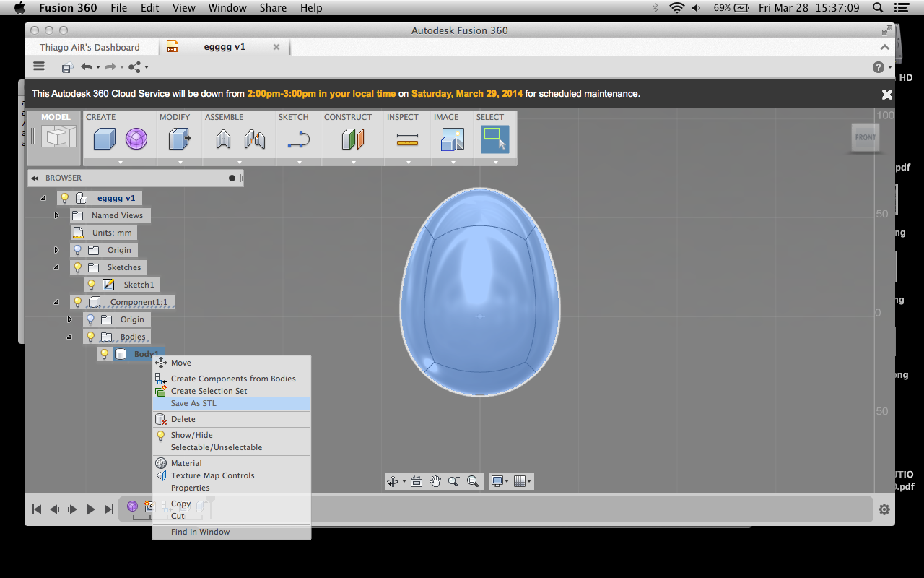Viewport: 924px width, 578px height.
Task: Open the data panel hamburger menu
Action: point(39,66)
